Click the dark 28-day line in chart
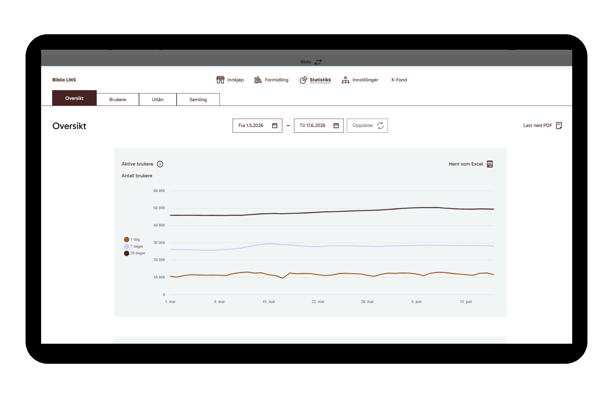Screen dimensions: 613x398 pos(332,212)
